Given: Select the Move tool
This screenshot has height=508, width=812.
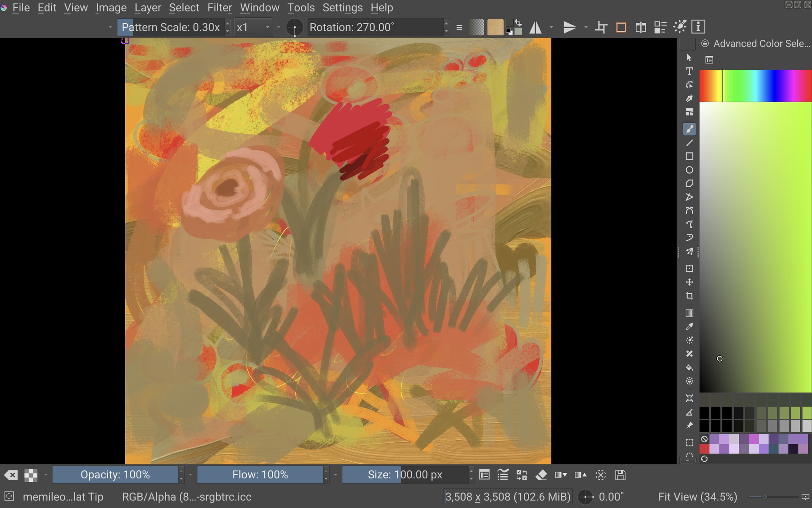Looking at the screenshot, I should click(689, 282).
